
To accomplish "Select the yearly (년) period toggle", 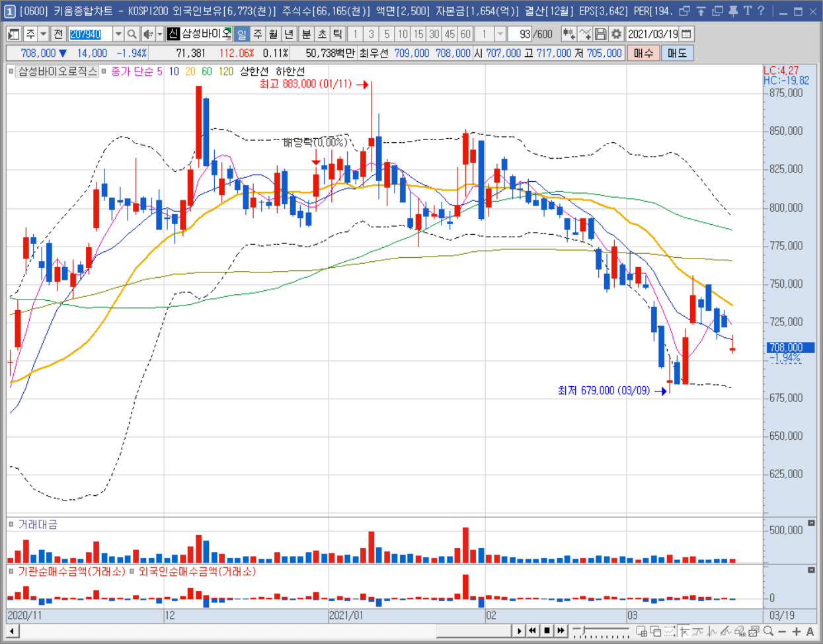I will tap(289, 34).
